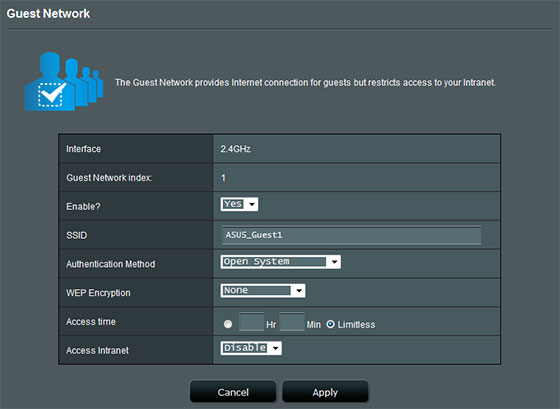
Task: Click the checkmark badge on guest icon
Action: [x=51, y=95]
